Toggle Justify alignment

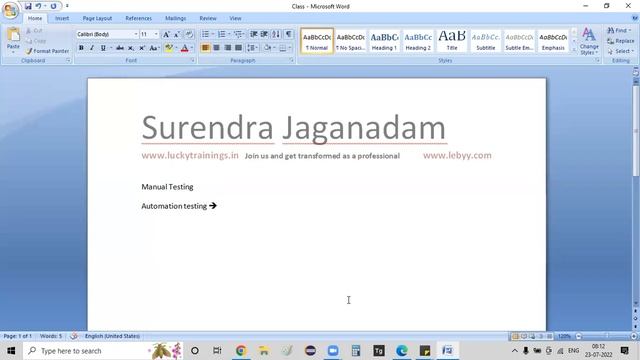(x=238, y=48)
